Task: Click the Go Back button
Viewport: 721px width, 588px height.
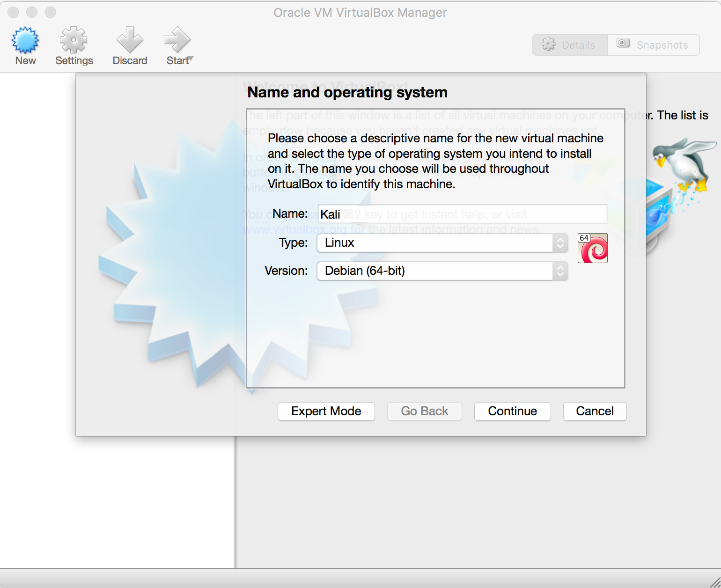Action: coord(425,412)
